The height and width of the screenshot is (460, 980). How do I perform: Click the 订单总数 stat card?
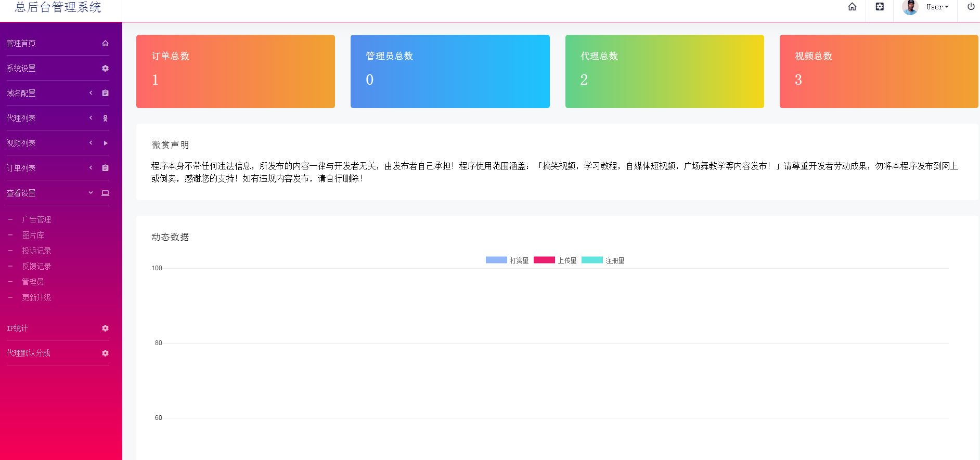tap(236, 71)
